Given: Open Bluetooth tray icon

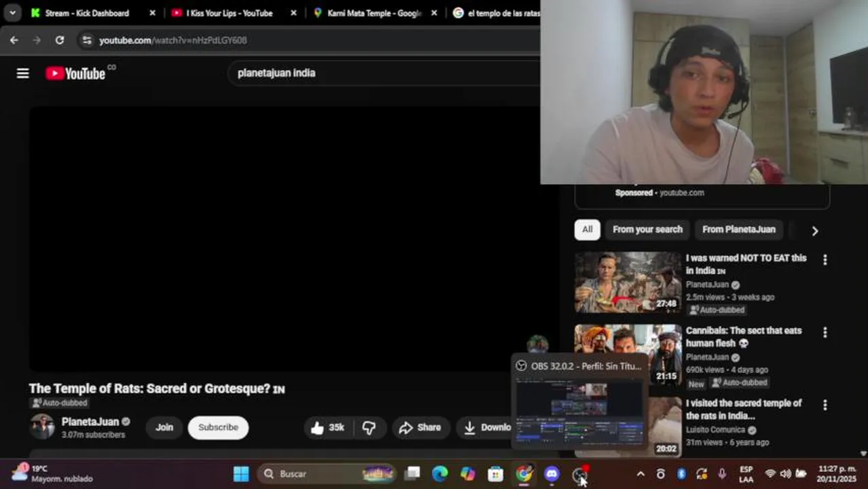Looking at the screenshot, I should point(681,473).
